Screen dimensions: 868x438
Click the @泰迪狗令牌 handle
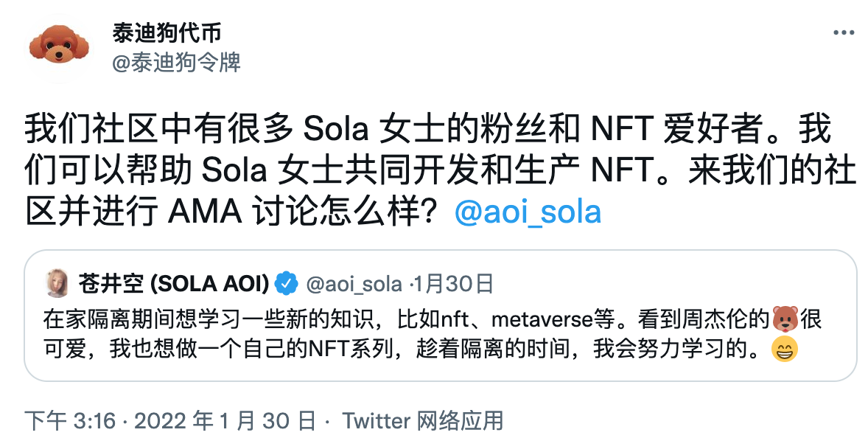coord(176,63)
